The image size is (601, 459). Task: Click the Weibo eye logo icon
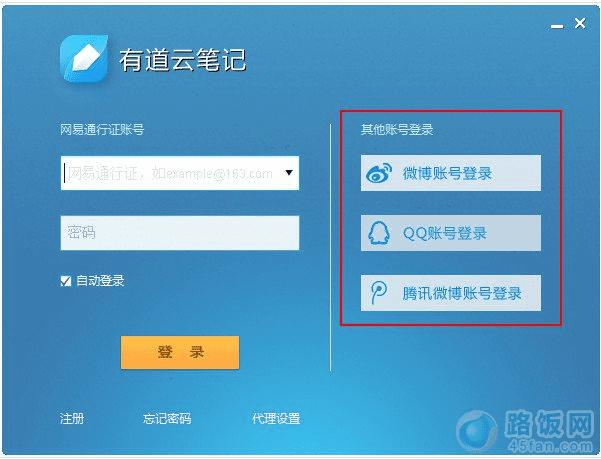[x=379, y=173]
